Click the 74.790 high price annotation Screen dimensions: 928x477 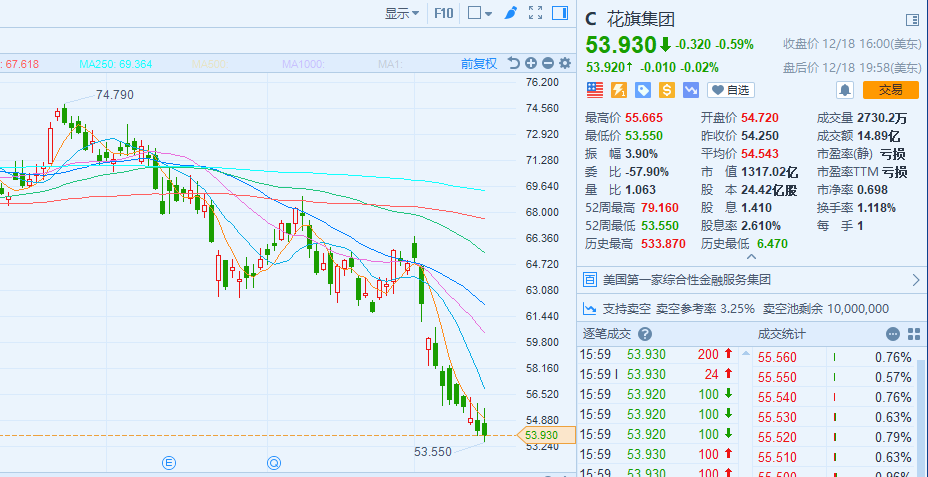point(114,95)
